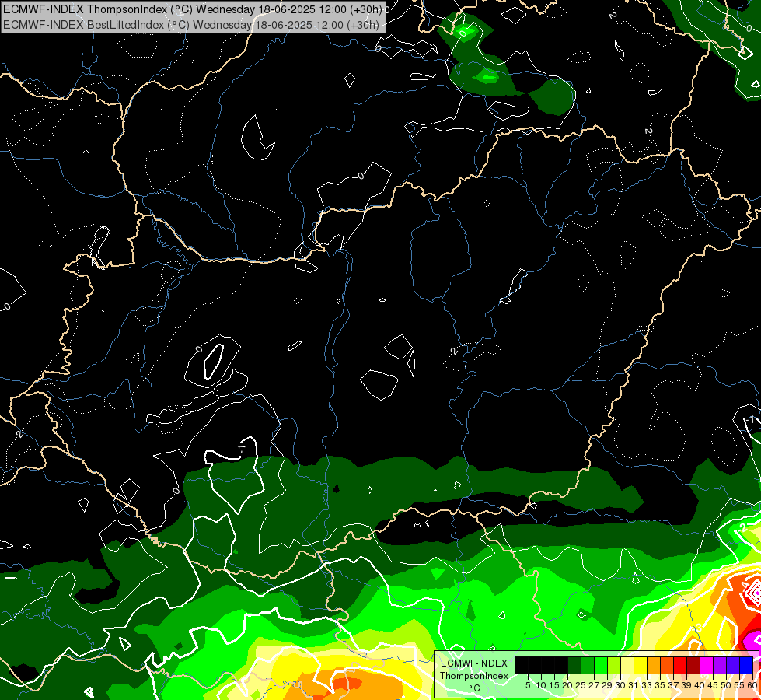
Task: Click legend tick value 20
Action: click(567, 685)
